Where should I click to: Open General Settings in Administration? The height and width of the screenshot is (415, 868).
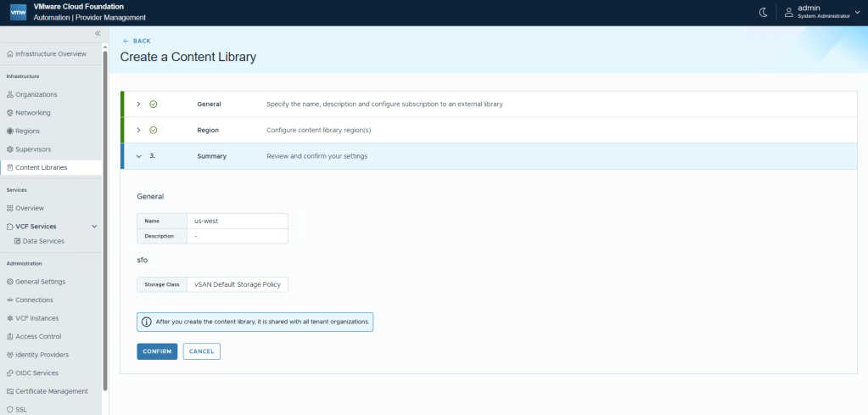(x=40, y=282)
